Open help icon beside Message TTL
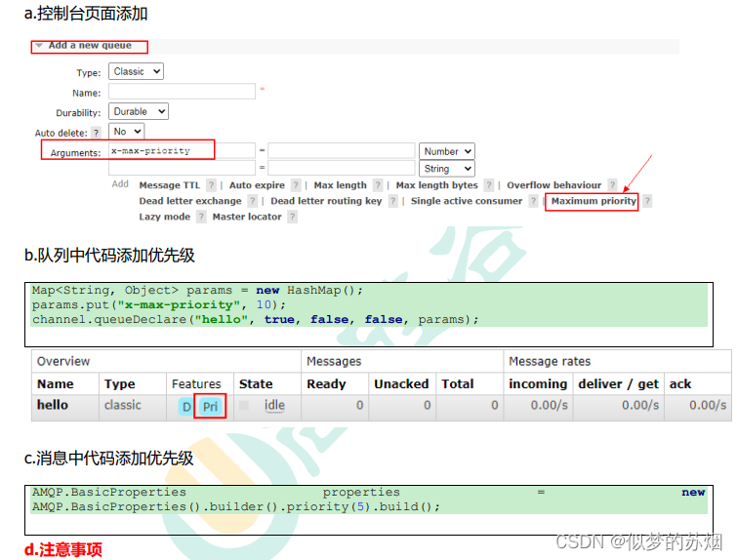Viewport: 737px width, 560px height. pos(212,185)
